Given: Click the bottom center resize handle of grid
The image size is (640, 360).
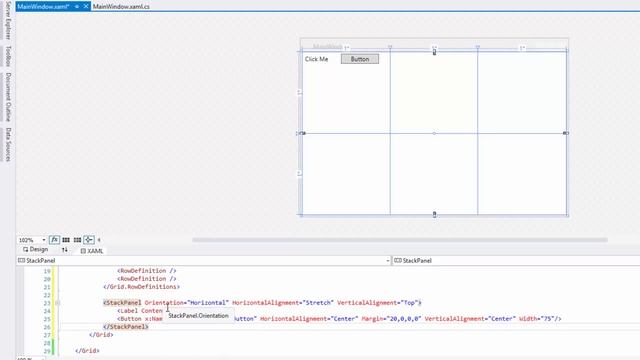Looking at the screenshot, I should click(x=434, y=214).
